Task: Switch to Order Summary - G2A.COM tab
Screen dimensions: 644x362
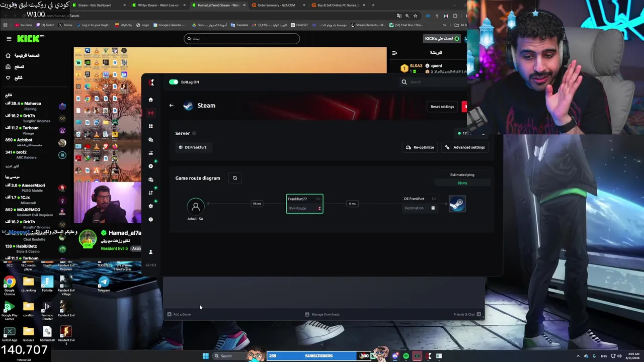Action: coord(277,5)
